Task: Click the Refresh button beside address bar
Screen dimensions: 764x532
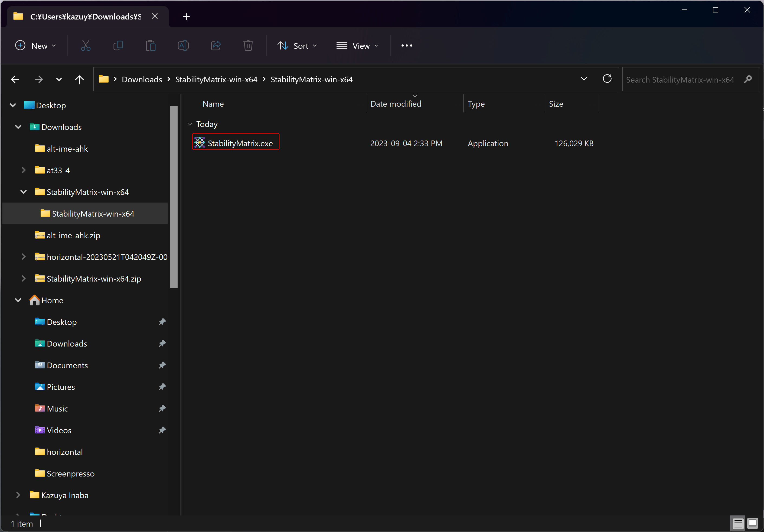Action: pyautogui.click(x=607, y=79)
